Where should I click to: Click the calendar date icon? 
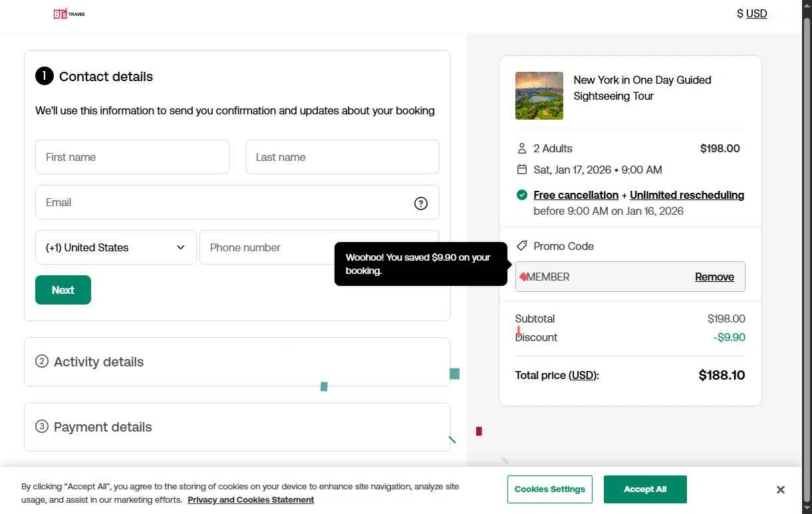522,170
